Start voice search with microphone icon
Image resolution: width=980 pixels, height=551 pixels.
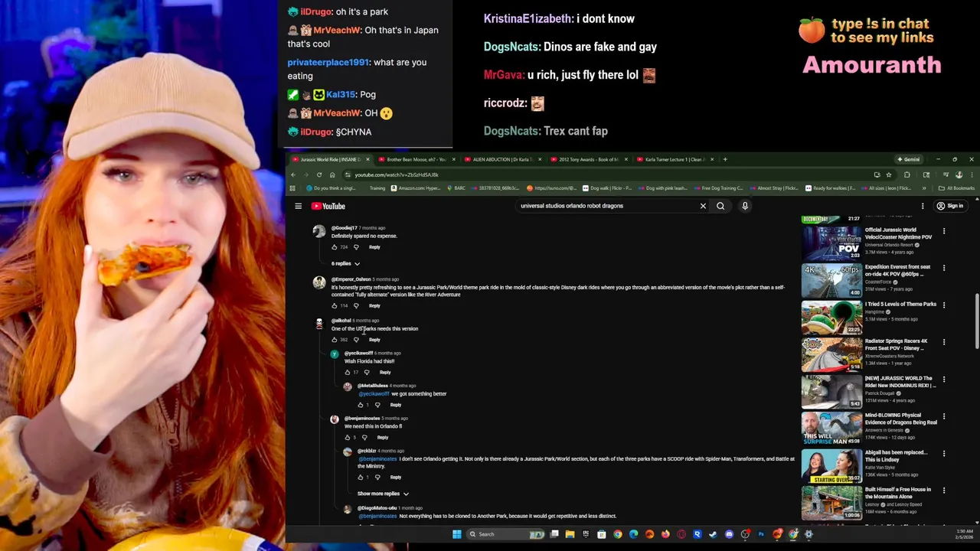point(745,206)
